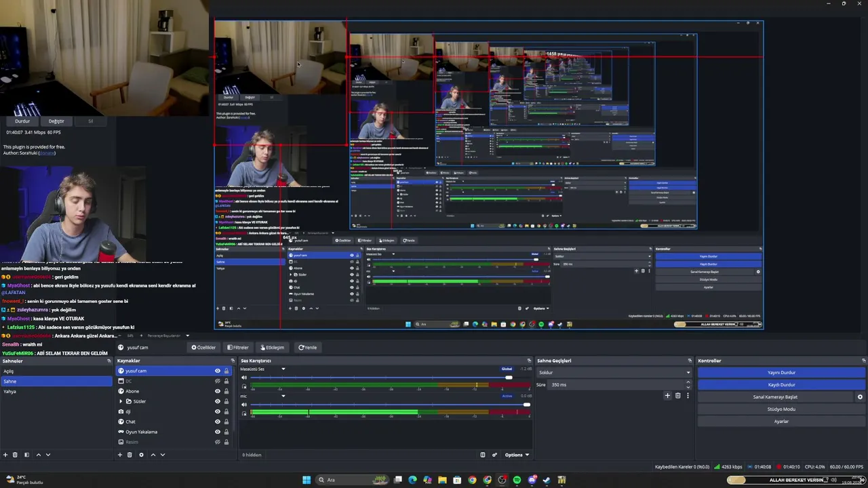Viewport: 868px width, 488px height.
Task: Hide the Oyun Yakalama source
Action: click(x=218, y=432)
